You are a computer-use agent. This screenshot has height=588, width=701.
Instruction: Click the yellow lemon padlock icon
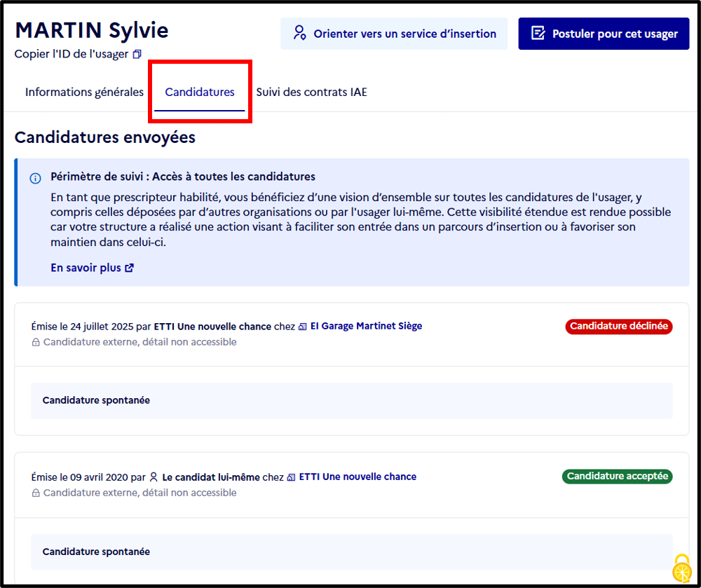pyautogui.click(x=682, y=568)
